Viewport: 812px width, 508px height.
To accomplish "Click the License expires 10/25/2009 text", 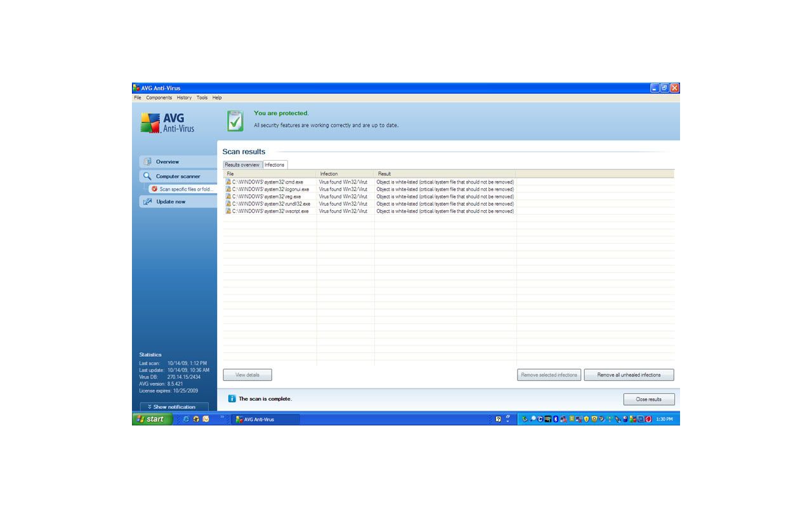I will (x=169, y=391).
